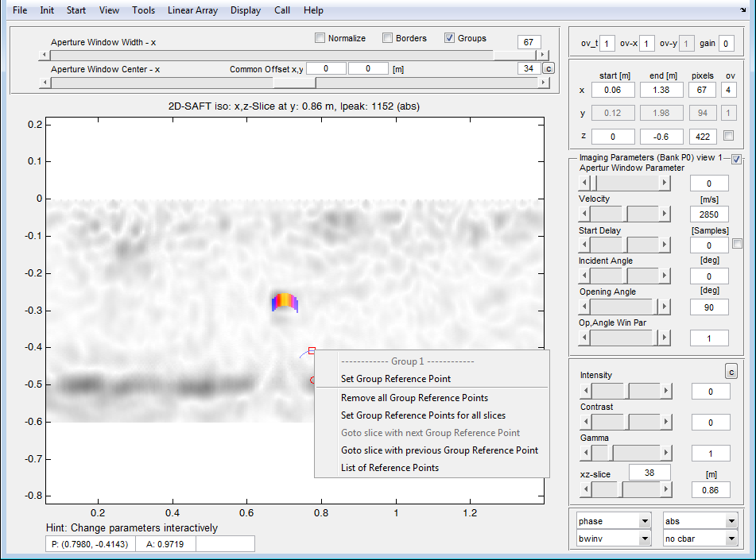Image resolution: width=756 pixels, height=560 pixels.
Task: Open the Tools menu
Action: pyautogui.click(x=144, y=10)
